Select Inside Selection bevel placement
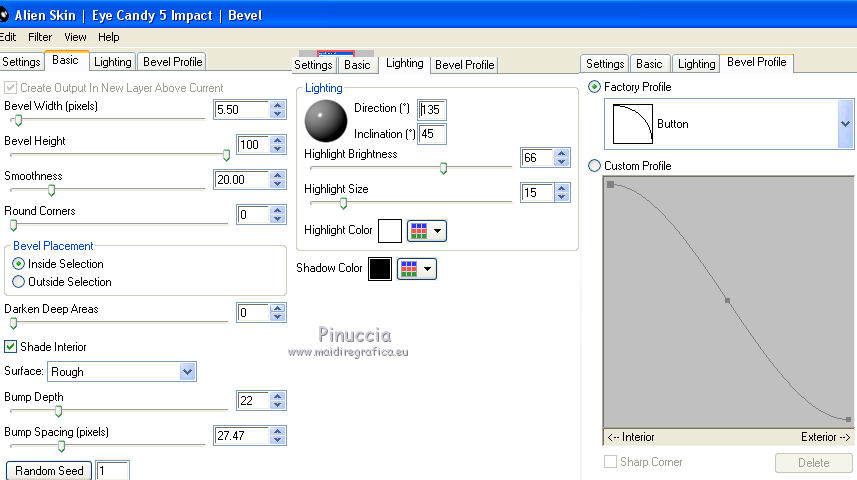The height and width of the screenshot is (480, 857). [x=19, y=264]
